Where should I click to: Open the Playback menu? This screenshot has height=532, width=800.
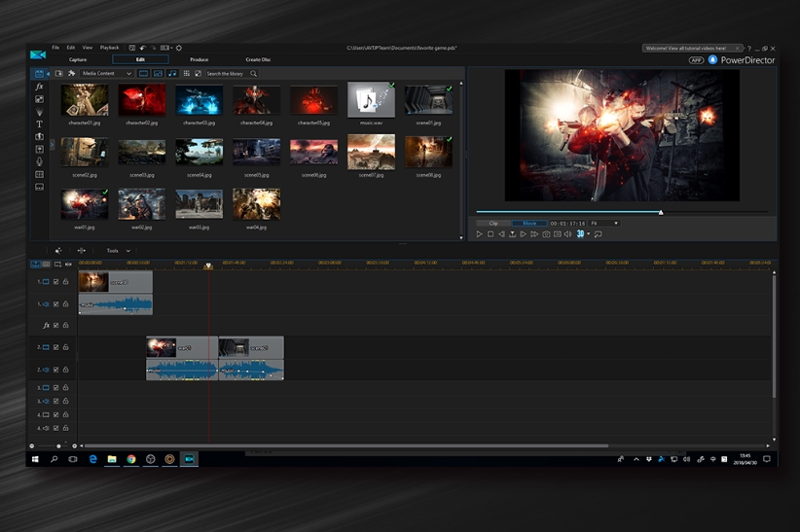109,47
